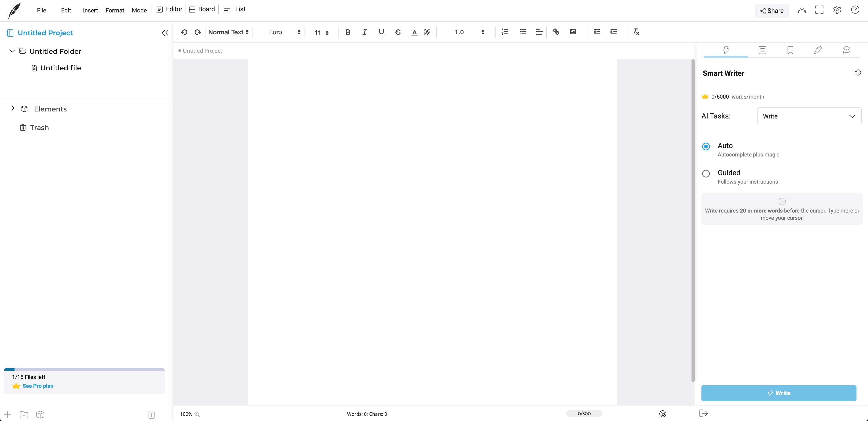Image resolution: width=868 pixels, height=421 pixels.
Task: Open the Normal Text style dropdown
Action: [228, 32]
